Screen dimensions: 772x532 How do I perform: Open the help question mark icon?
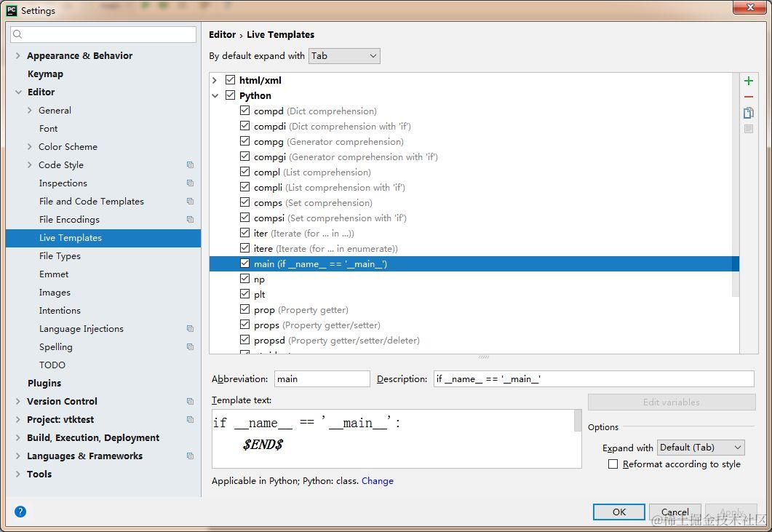20,512
